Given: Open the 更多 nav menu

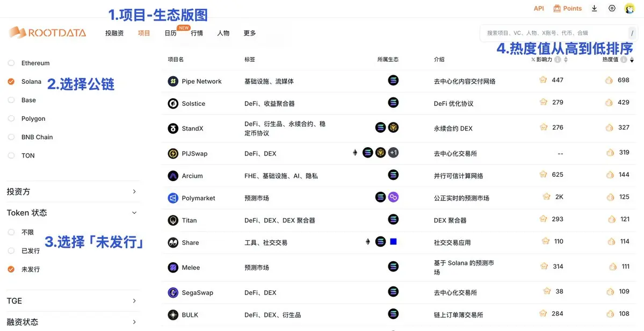Looking at the screenshot, I should (x=249, y=33).
